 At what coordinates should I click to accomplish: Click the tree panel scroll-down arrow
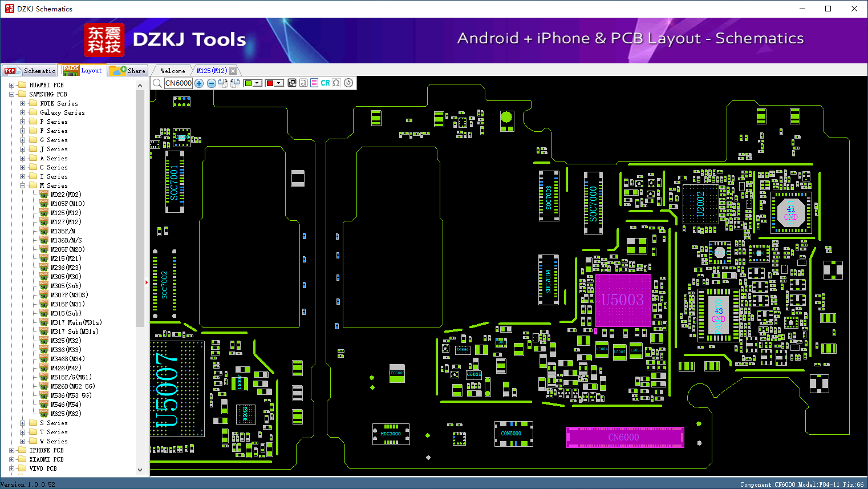pyautogui.click(x=140, y=470)
